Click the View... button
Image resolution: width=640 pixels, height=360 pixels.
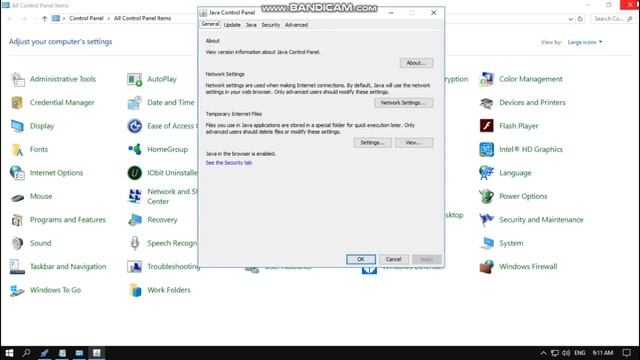pos(413,142)
